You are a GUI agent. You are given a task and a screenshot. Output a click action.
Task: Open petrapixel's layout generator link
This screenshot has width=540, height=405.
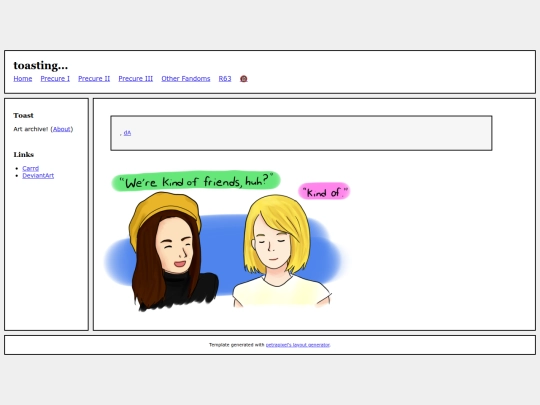point(298,345)
